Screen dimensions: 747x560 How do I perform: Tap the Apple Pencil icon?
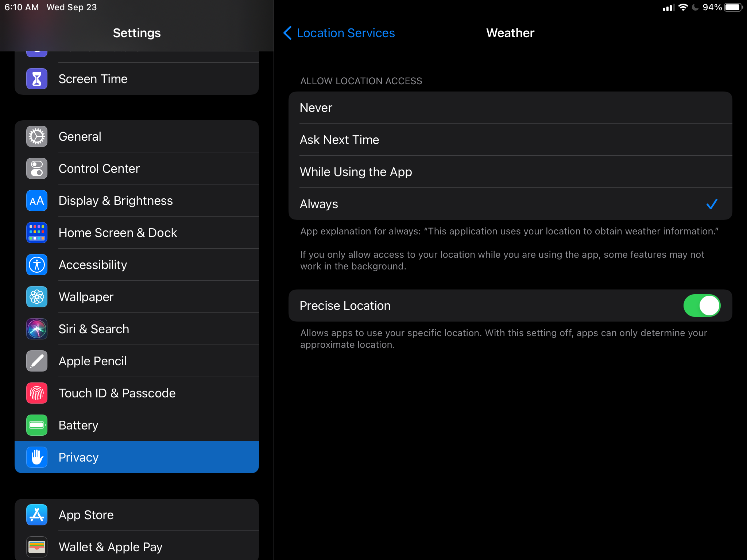pyautogui.click(x=37, y=361)
